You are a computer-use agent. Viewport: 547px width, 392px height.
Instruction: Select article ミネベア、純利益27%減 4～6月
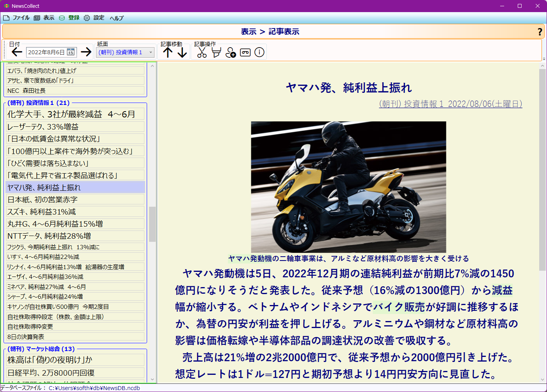click(x=75, y=287)
